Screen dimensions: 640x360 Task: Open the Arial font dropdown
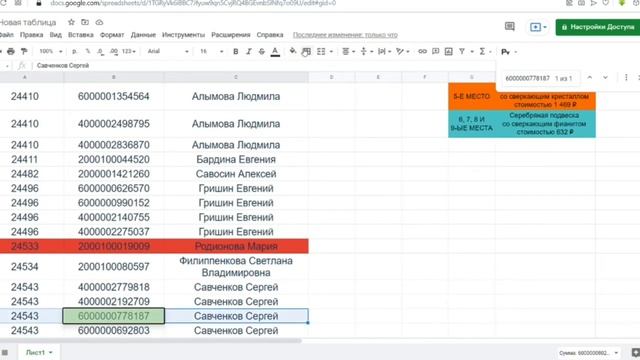click(168, 51)
